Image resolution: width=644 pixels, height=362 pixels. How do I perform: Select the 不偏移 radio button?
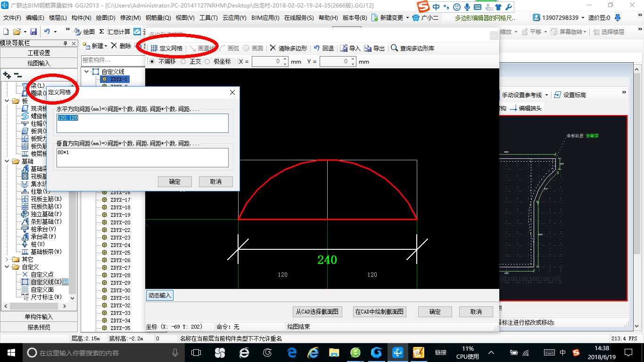tap(152, 61)
